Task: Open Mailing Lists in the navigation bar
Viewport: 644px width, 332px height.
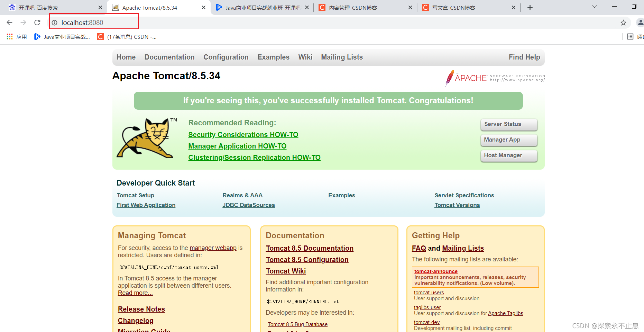Action: [342, 57]
